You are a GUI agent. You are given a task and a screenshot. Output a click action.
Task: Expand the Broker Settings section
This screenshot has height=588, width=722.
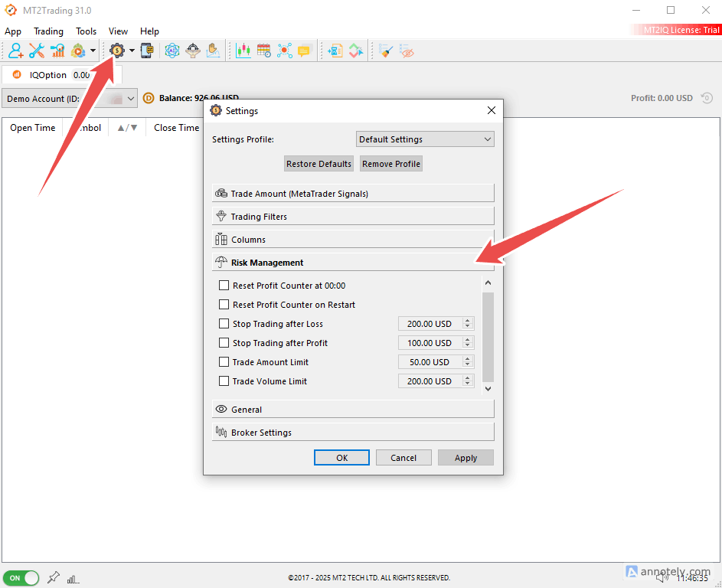pos(353,433)
